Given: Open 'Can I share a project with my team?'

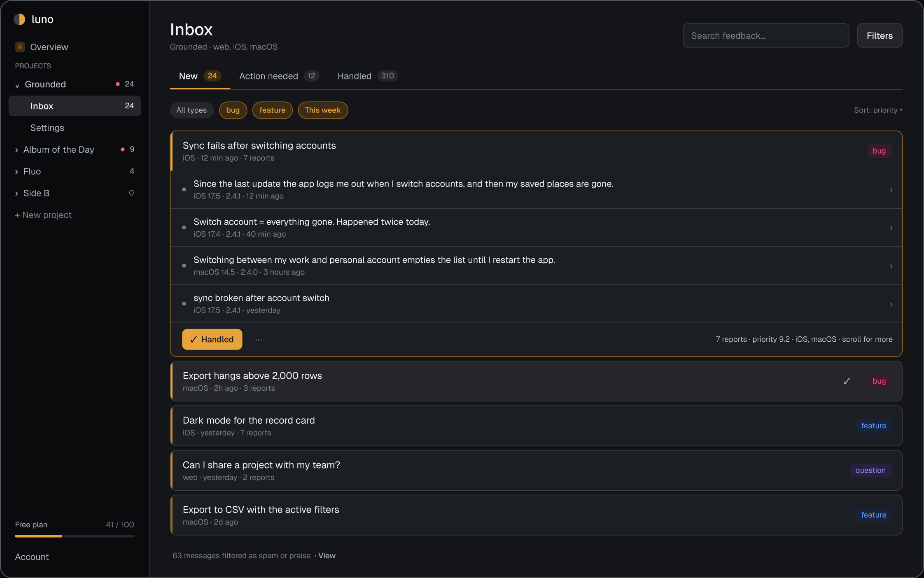Looking at the screenshot, I should [536, 470].
